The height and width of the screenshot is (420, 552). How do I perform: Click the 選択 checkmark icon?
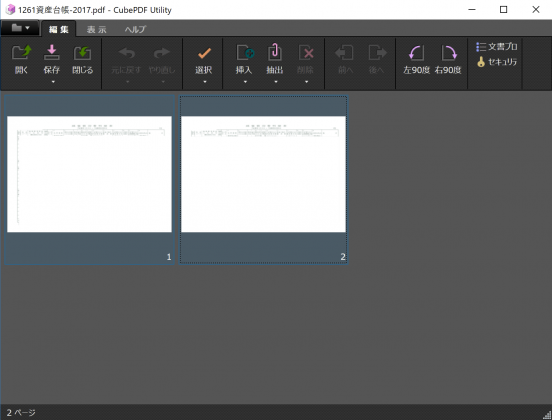point(204,53)
